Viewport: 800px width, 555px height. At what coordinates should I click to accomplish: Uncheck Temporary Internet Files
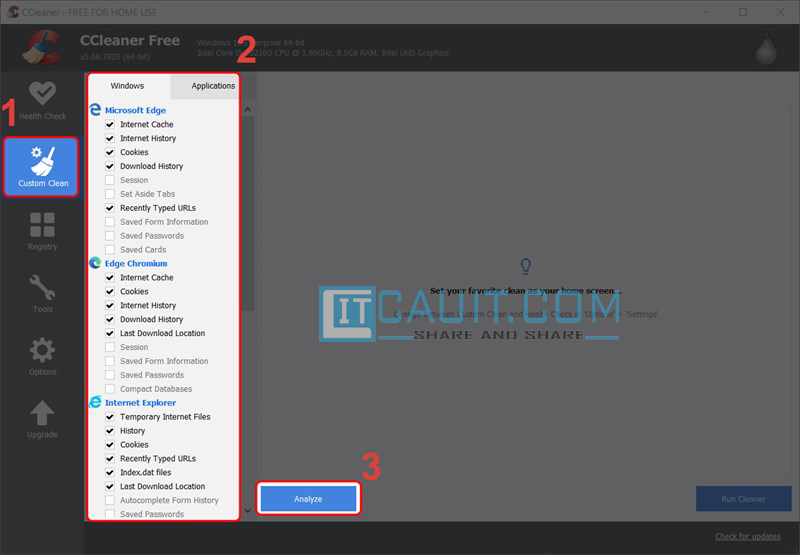click(x=110, y=417)
